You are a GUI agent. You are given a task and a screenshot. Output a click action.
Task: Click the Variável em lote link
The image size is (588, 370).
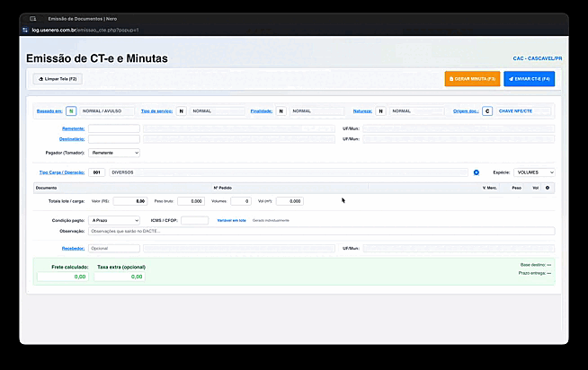231,220
